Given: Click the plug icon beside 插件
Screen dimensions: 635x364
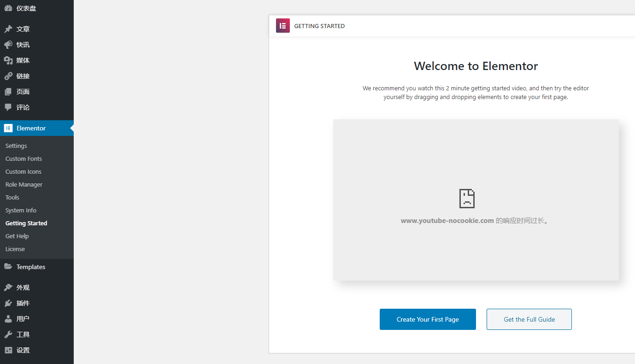Looking at the screenshot, I should click(8, 303).
